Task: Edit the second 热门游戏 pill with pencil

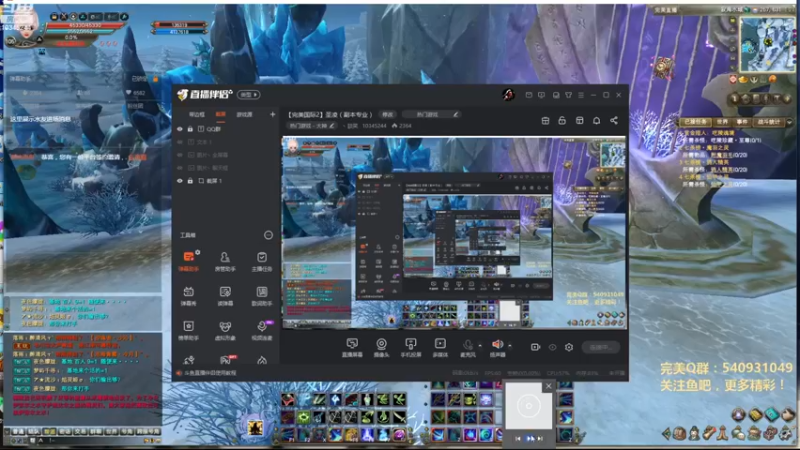Action: 431,114
